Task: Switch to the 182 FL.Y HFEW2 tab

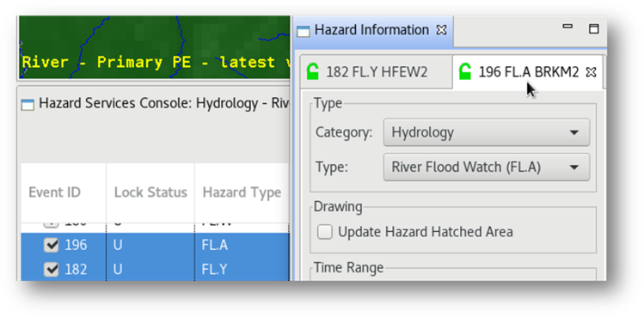Action: (376, 72)
